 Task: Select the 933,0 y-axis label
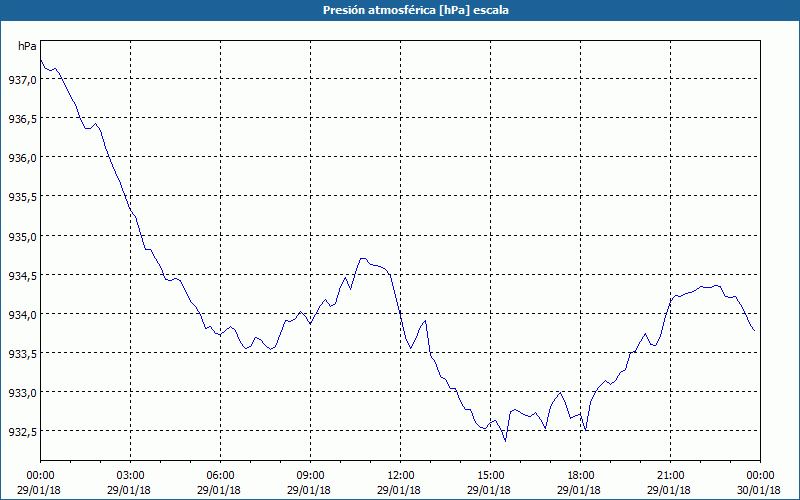[22, 393]
